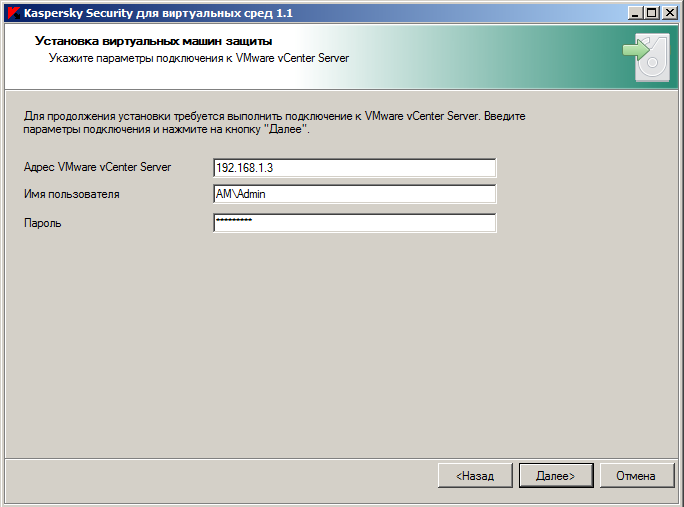Click the subtitle 'Укажите параметры подключения к VMware vCenter Server'

(199, 58)
